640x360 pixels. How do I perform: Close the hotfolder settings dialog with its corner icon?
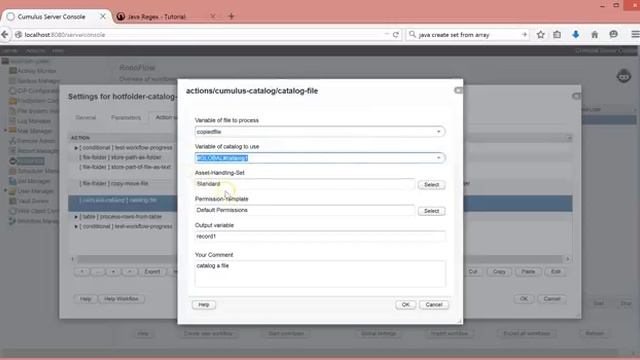click(576, 96)
